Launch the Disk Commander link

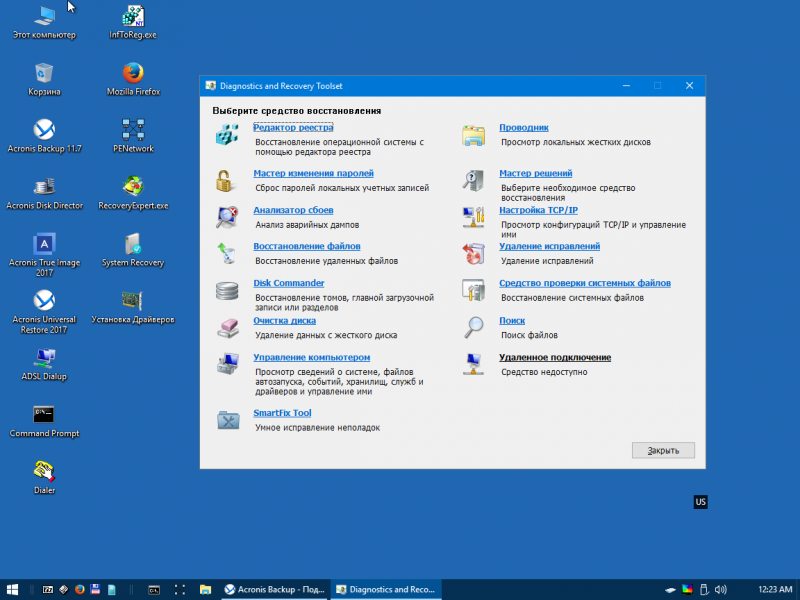click(x=289, y=283)
